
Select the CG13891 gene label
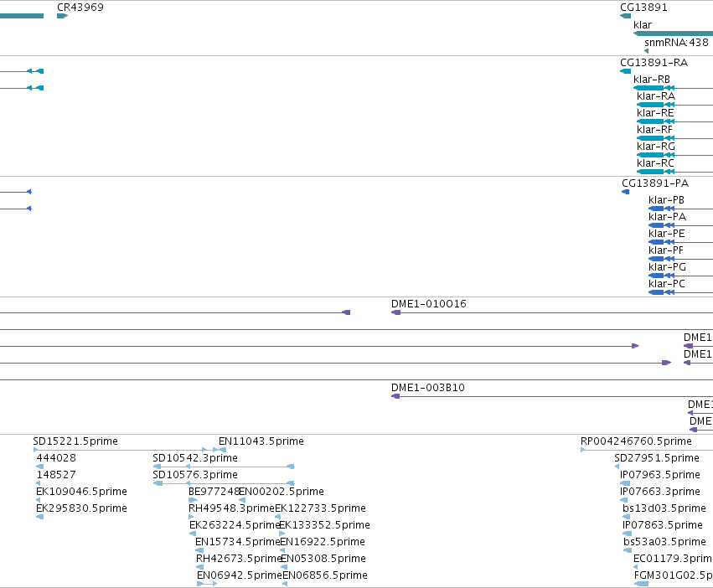(x=643, y=8)
